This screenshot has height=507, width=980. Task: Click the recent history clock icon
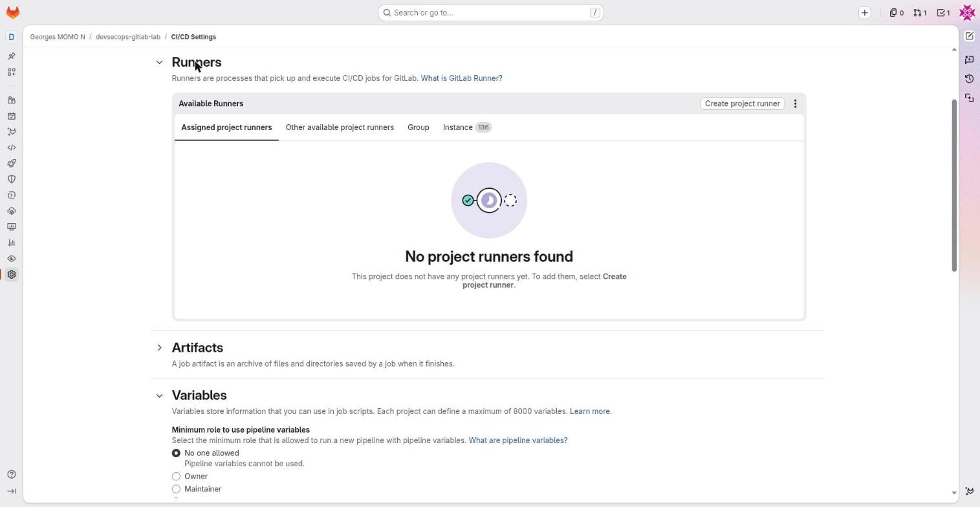coord(969,79)
